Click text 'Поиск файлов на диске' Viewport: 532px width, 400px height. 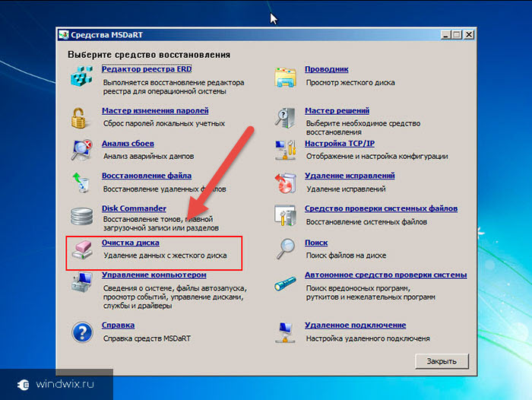click(x=346, y=256)
